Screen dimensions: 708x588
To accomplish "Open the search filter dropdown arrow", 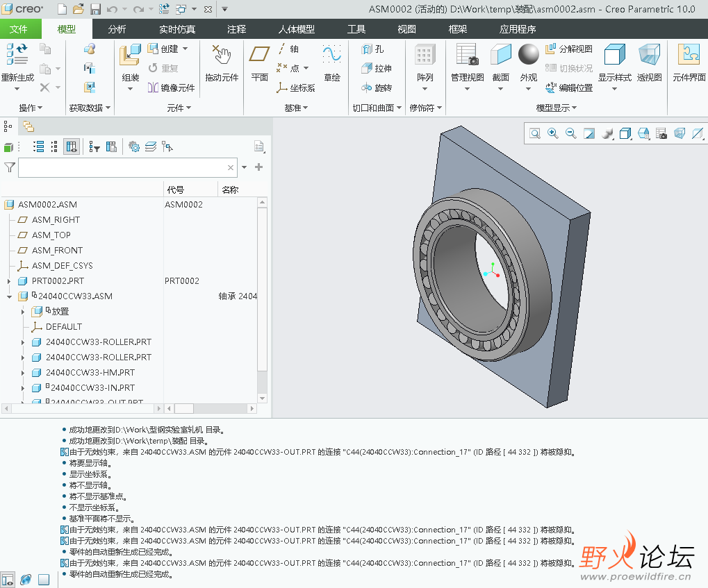I will [245, 167].
